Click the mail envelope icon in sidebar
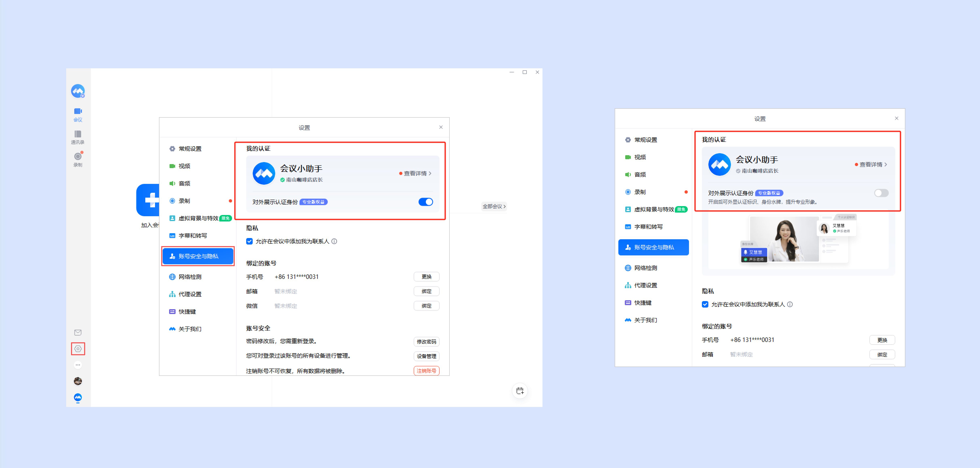Viewport: 980px width, 468px height. tap(78, 332)
